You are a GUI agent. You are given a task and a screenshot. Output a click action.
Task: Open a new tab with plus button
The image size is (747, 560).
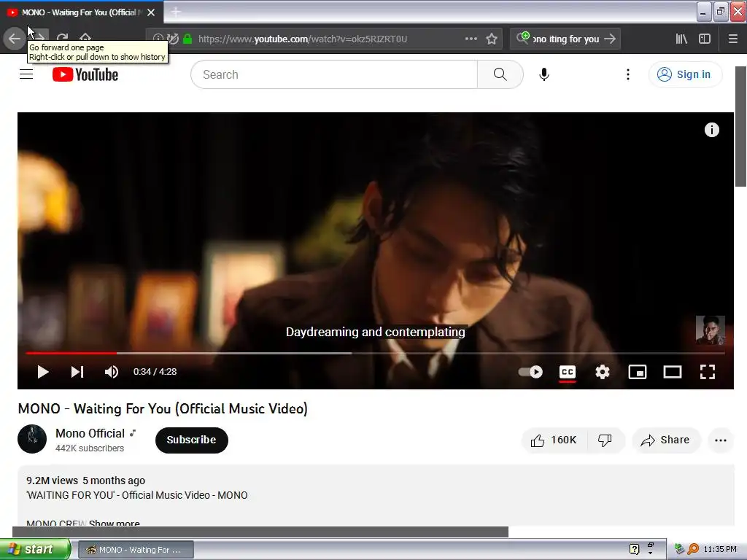click(176, 12)
